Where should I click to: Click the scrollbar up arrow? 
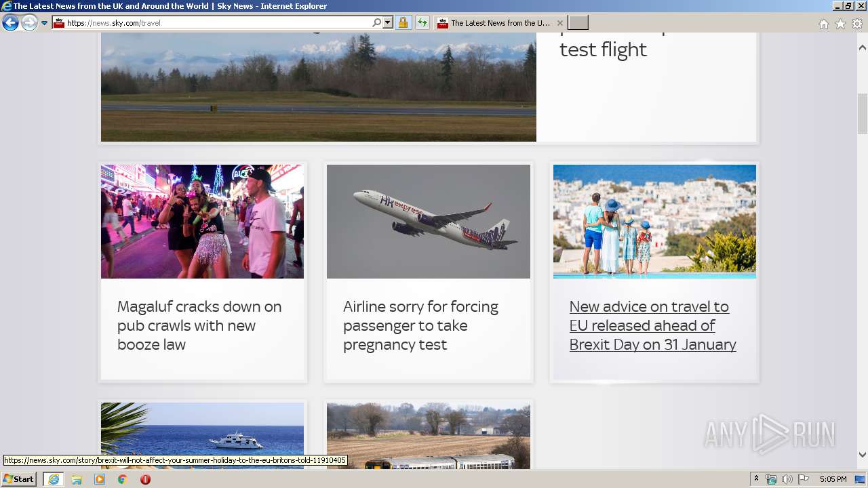(x=863, y=47)
